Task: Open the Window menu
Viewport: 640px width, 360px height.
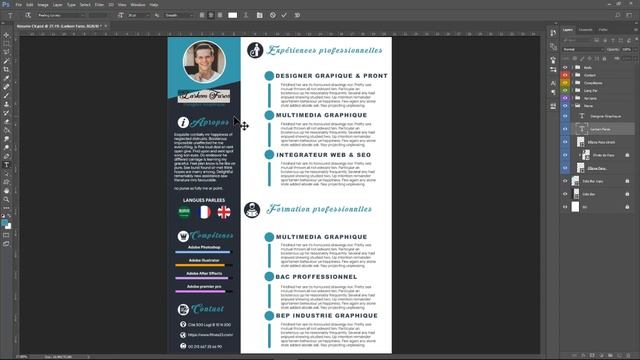Action: 138,5
